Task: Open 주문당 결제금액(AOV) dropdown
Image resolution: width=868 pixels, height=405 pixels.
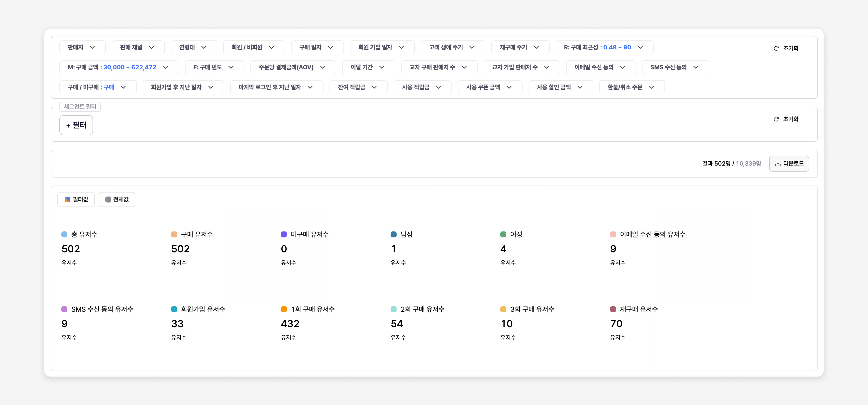Action: pos(293,67)
